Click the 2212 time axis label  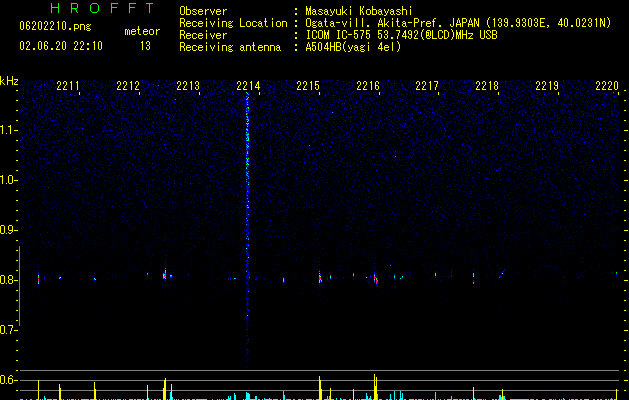pyautogui.click(x=128, y=85)
